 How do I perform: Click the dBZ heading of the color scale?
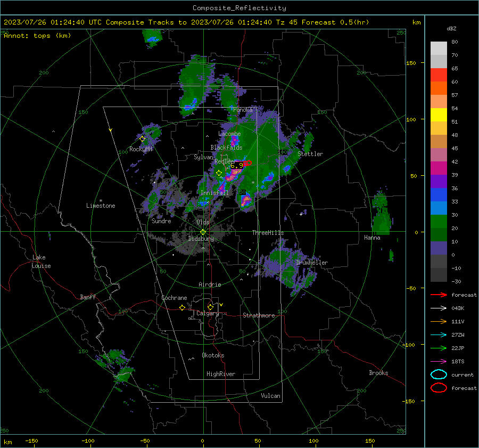pos(451,28)
